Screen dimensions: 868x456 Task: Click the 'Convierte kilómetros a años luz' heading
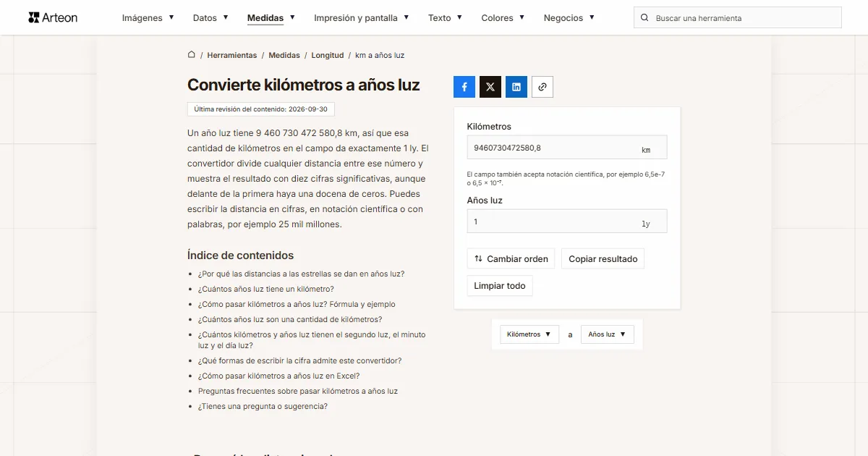(304, 85)
